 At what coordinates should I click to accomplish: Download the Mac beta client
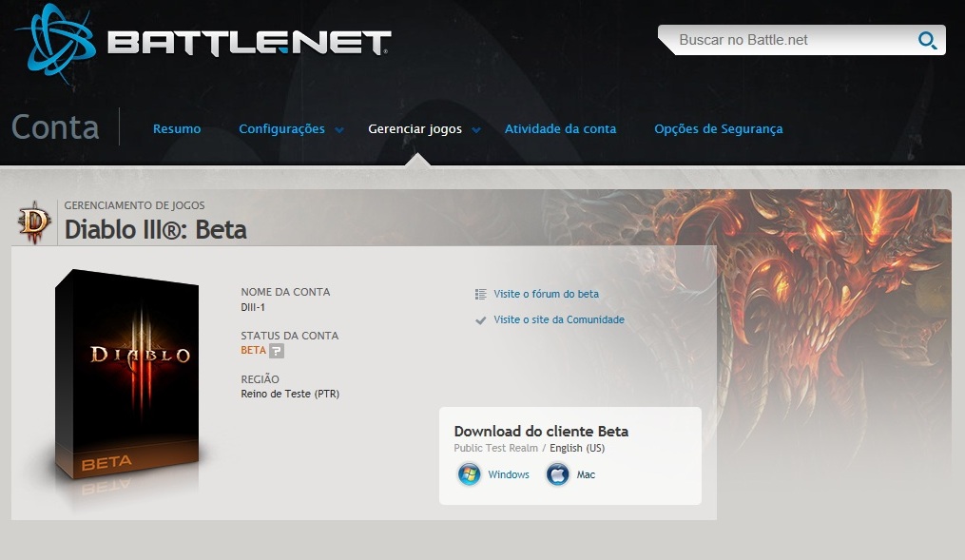click(586, 474)
